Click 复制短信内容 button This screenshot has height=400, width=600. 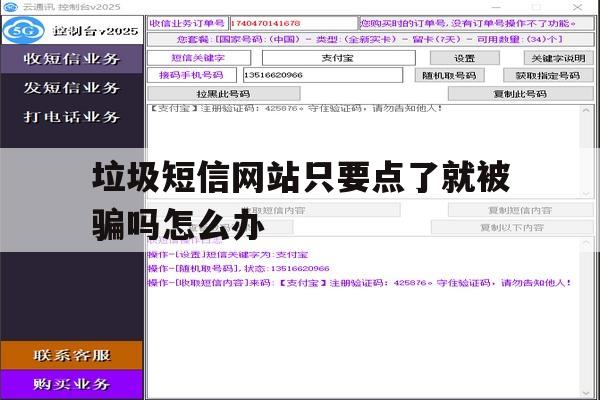pyautogui.click(x=520, y=210)
